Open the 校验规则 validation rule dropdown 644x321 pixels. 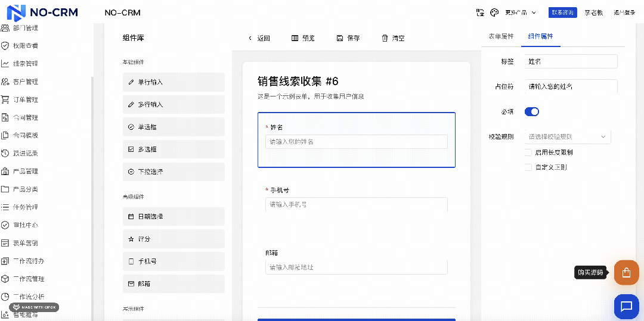pyautogui.click(x=567, y=137)
